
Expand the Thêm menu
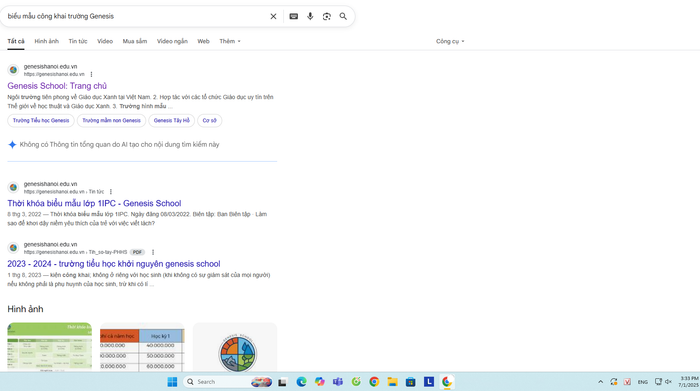(230, 41)
